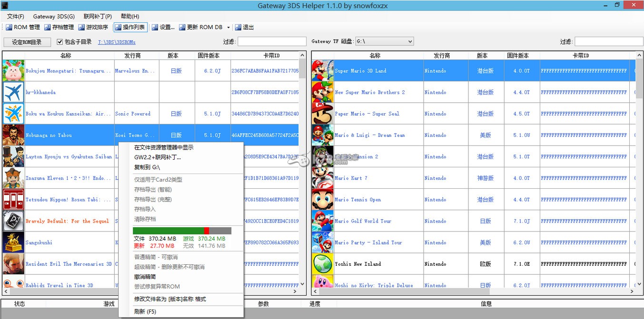This screenshot has width=644, height=319.
Task: Open 联网补丁(P) menu
Action: (98, 16)
